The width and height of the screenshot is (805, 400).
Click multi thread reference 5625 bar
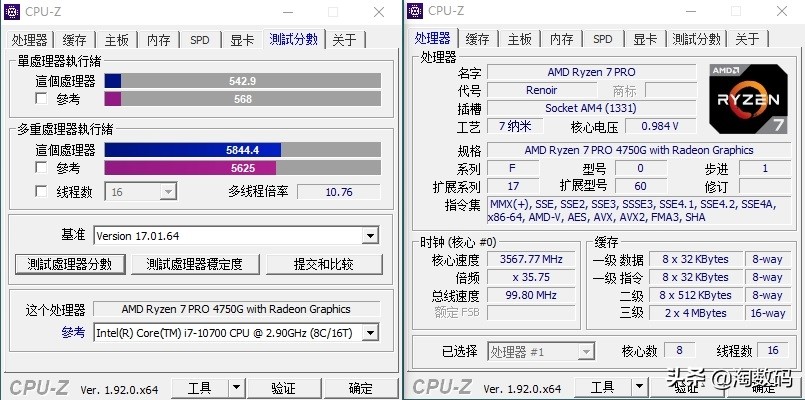click(243, 168)
